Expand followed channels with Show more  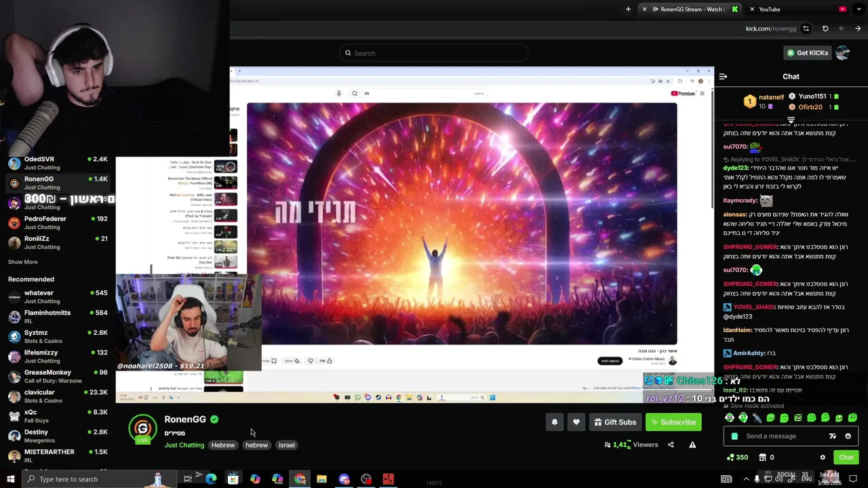tap(23, 262)
